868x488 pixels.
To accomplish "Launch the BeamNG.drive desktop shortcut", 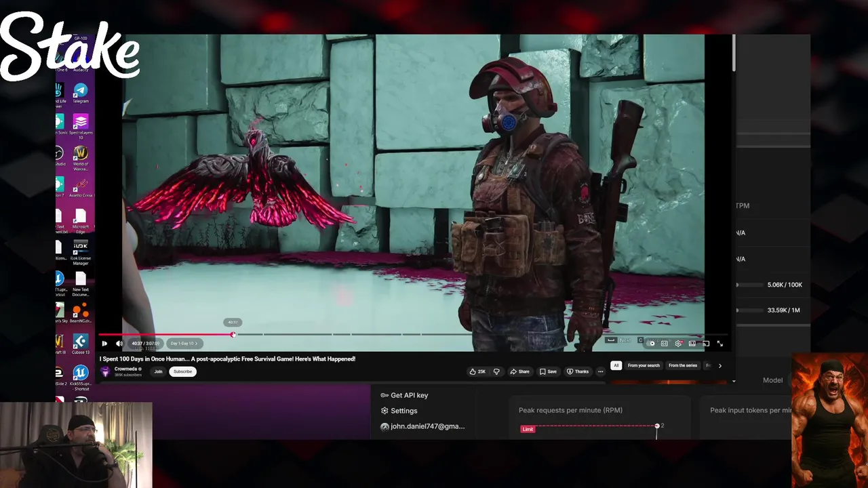I will pos(81,314).
